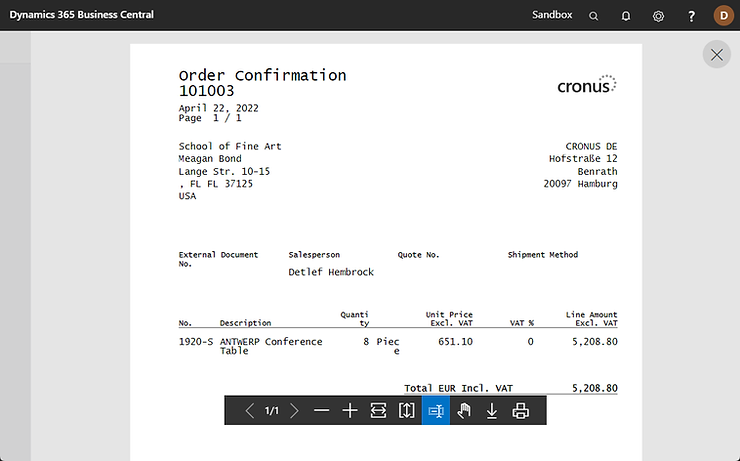Fit document to page width
The width and height of the screenshot is (740, 461).
tap(378, 411)
